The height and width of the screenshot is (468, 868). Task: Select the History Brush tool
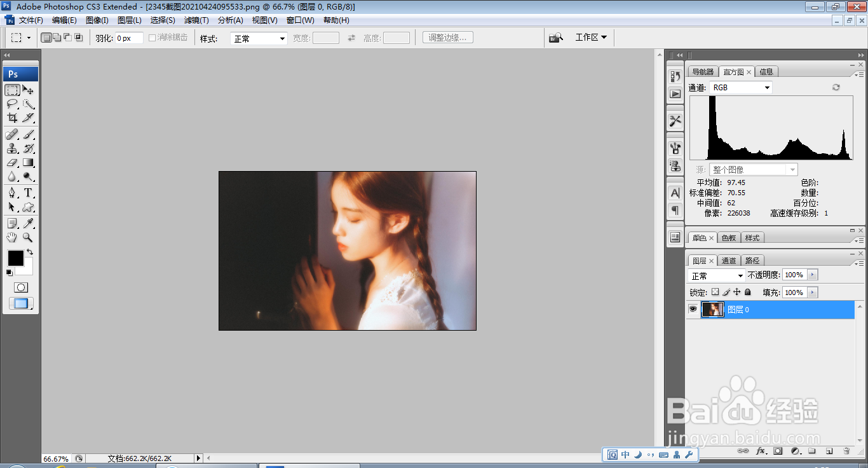click(x=28, y=148)
